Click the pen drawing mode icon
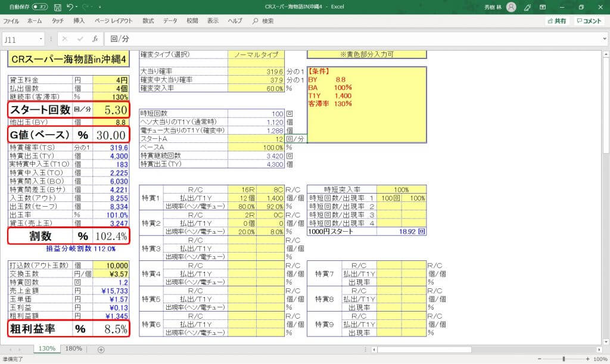The width and height of the screenshot is (610, 364). point(528,7)
